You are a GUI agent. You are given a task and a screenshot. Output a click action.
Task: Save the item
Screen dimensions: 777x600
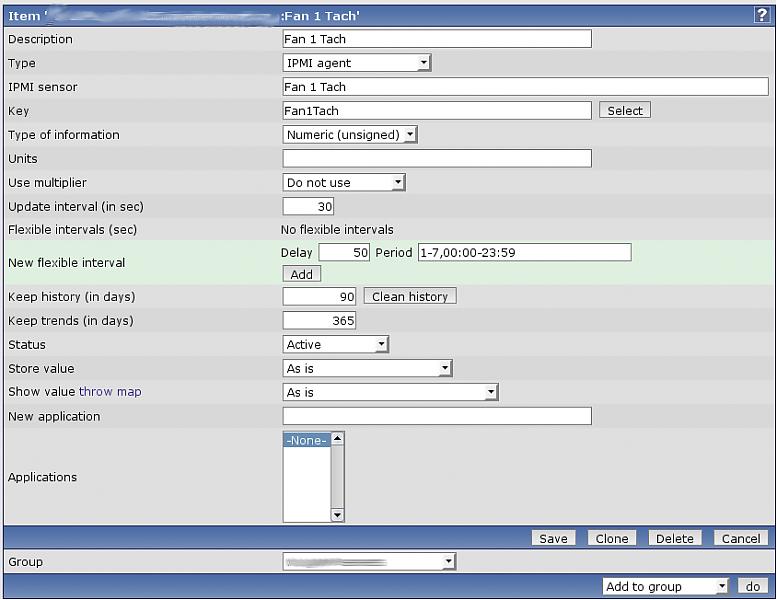coord(554,539)
